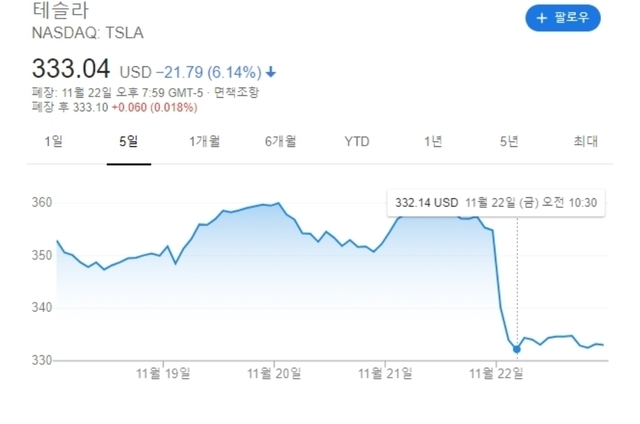This screenshot has height=424, width=640.
Task: Select the YTD tab
Action: pyautogui.click(x=357, y=141)
